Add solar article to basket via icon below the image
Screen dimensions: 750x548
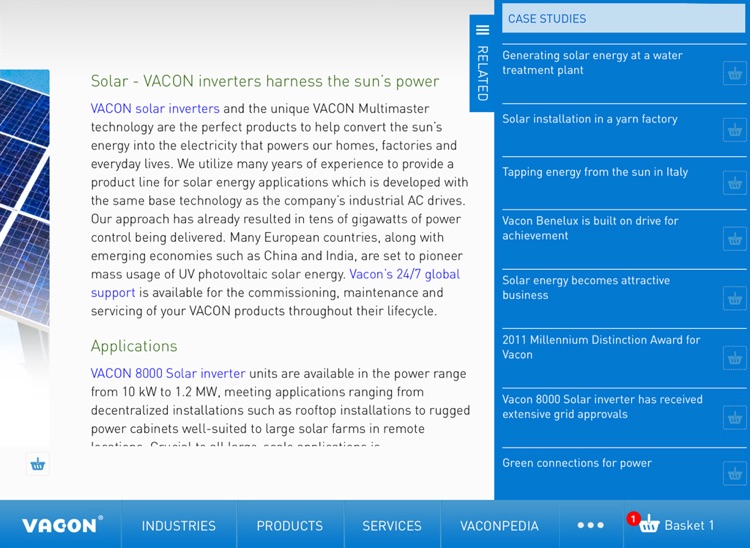(x=38, y=464)
